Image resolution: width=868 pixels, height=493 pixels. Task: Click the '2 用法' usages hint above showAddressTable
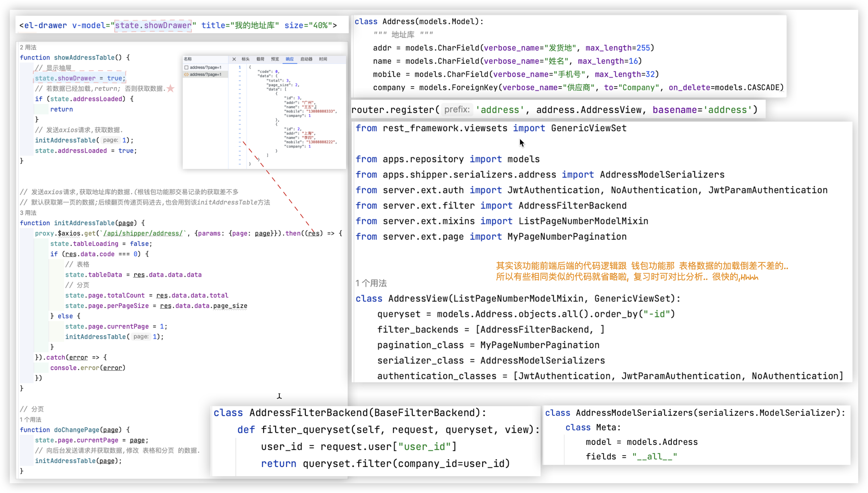[x=28, y=47]
